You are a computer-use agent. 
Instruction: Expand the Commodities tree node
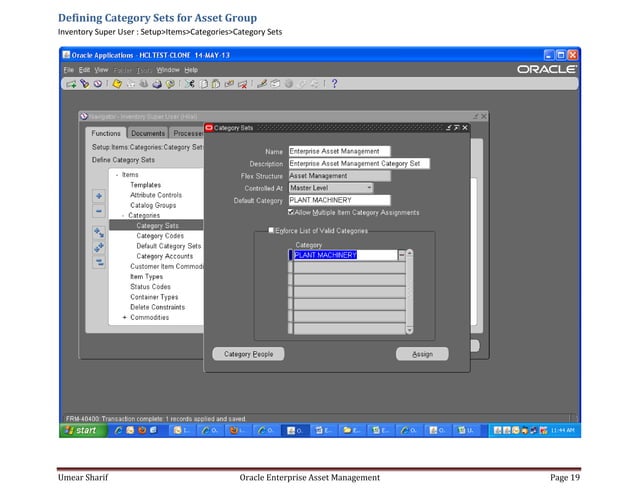[124, 318]
